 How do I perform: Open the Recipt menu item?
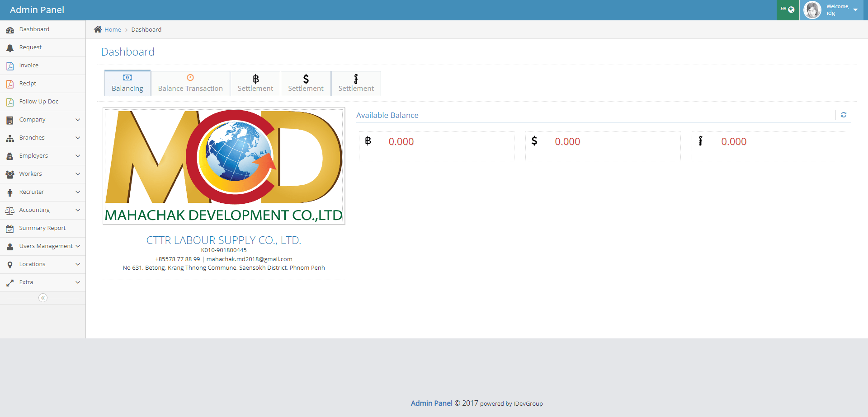42,84
